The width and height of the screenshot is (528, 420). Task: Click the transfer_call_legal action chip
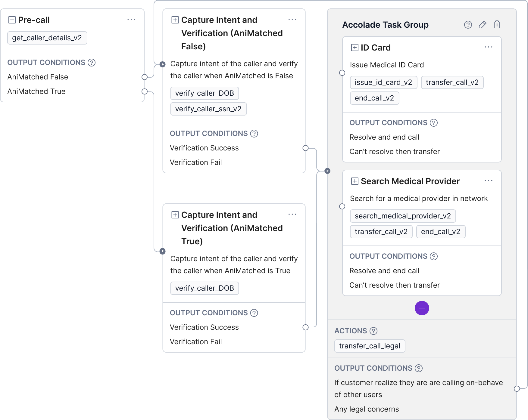point(370,346)
